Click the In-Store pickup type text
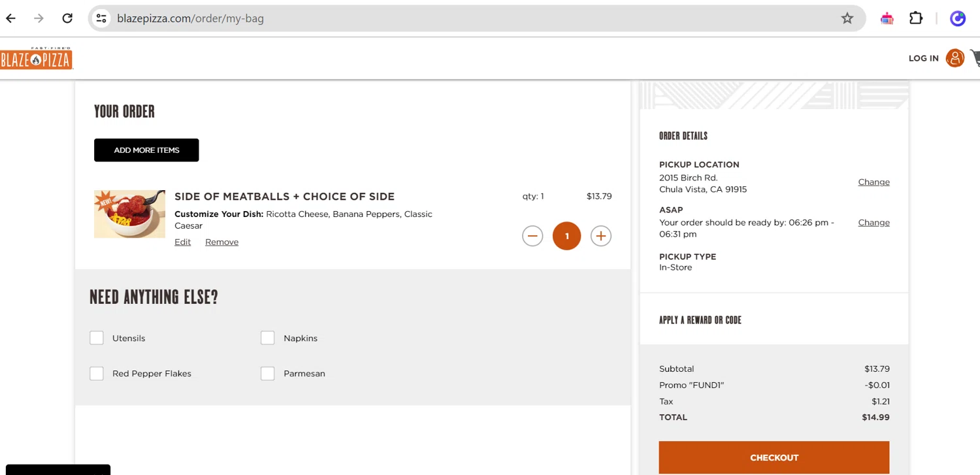This screenshot has height=475, width=980. pos(676,267)
